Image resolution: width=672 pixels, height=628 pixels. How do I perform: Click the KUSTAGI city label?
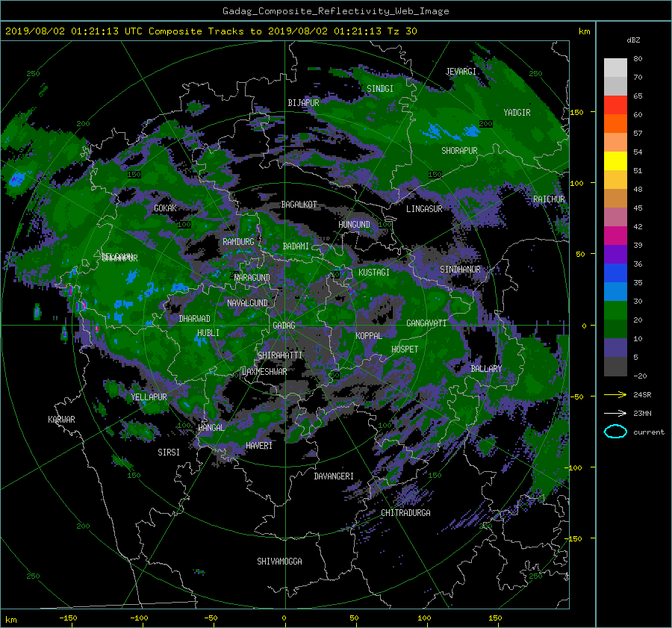point(374,273)
